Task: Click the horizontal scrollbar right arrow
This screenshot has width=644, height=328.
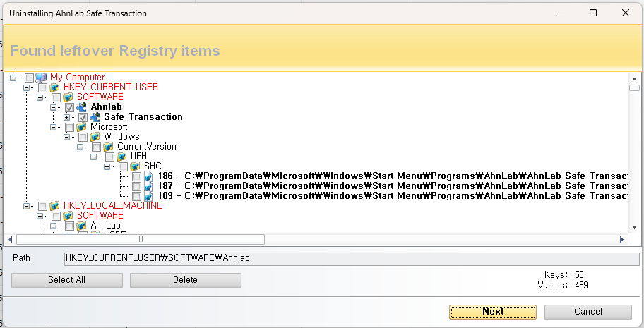Action: pyautogui.click(x=621, y=239)
